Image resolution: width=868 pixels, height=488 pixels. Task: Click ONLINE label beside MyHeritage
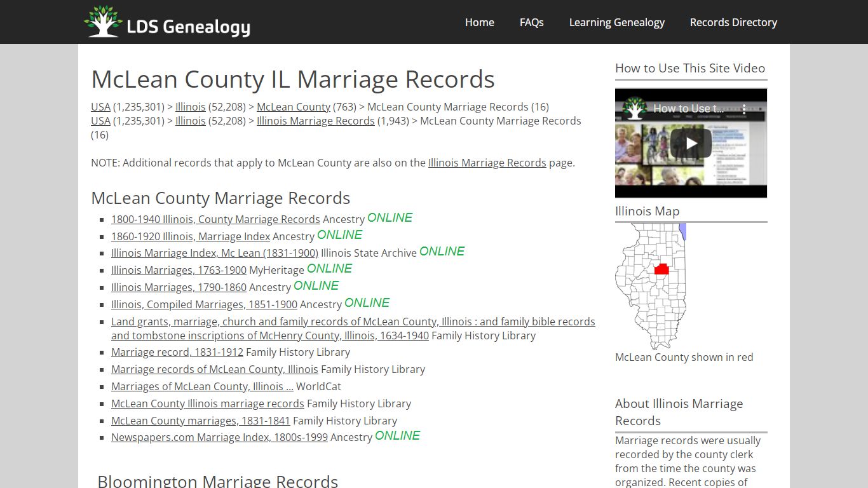click(x=330, y=269)
